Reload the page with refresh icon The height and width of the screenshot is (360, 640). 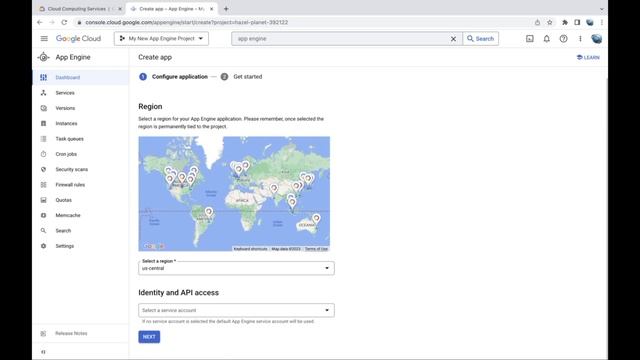(x=64, y=22)
